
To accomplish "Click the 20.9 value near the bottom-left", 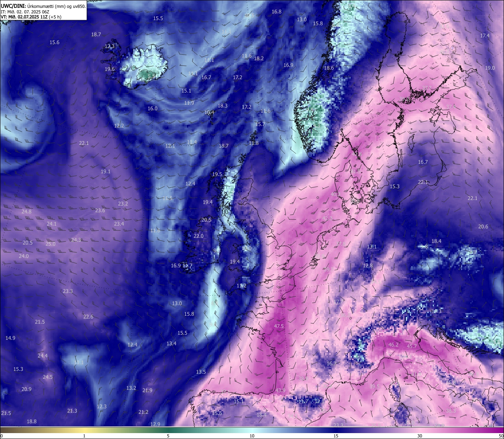I will (26, 389).
